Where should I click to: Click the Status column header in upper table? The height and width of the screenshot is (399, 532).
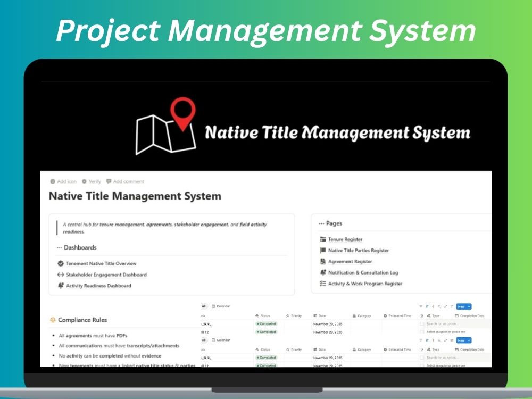pyautogui.click(x=263, y=316)
